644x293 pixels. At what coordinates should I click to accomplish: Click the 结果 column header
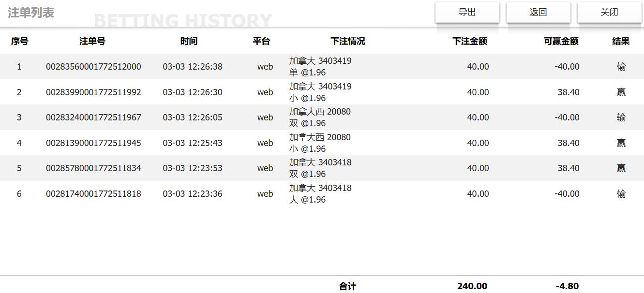point(621,41)
